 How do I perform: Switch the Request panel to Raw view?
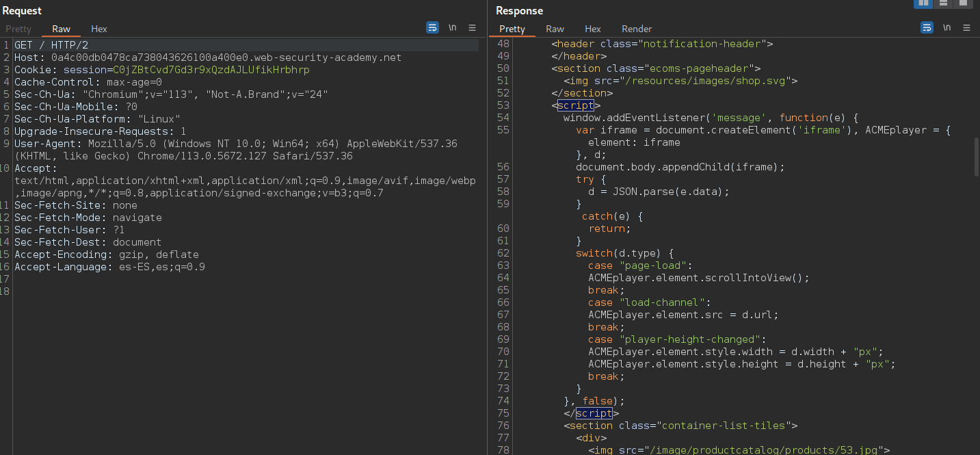coord(61,29)
